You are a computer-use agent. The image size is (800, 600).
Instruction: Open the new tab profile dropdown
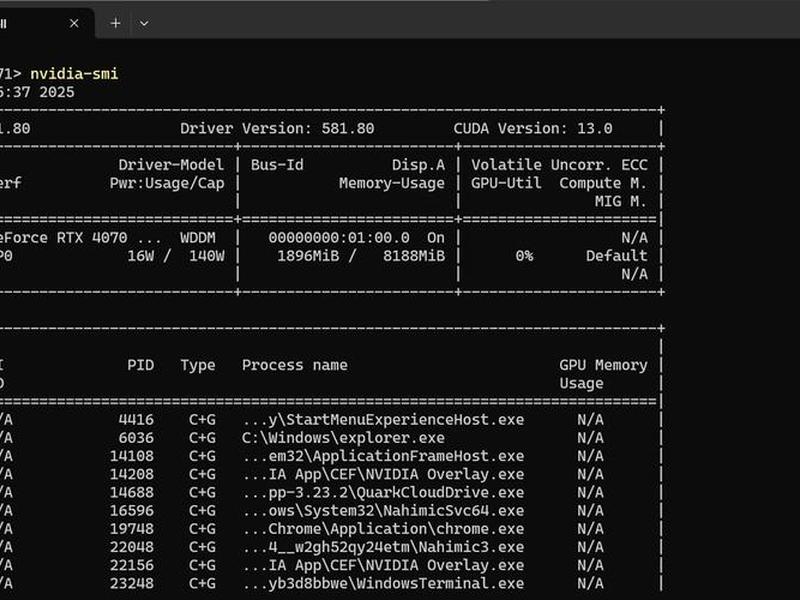click(144, 23)
